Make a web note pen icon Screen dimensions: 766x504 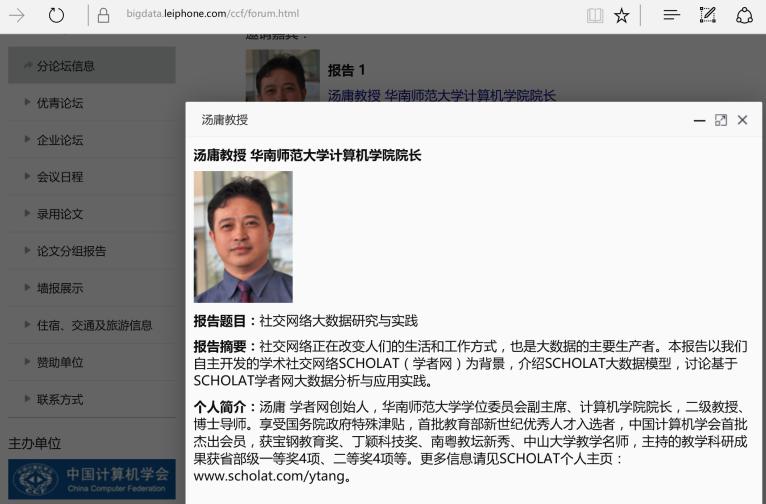[707, 15]
